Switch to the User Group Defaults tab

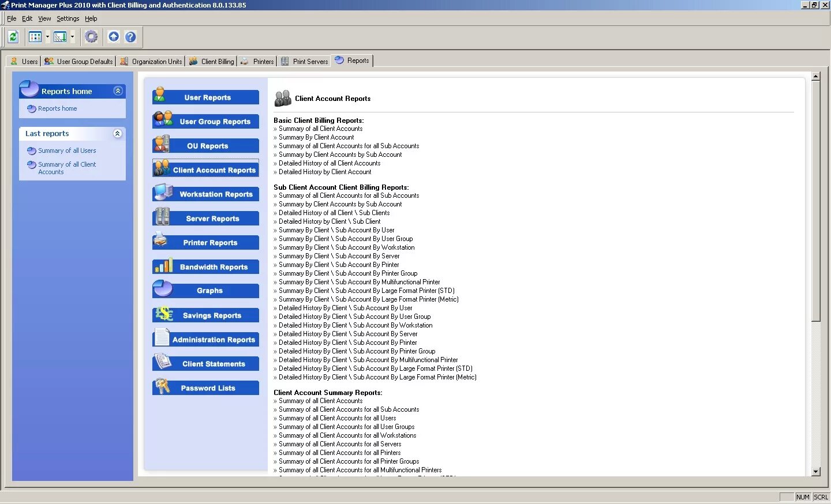(x=78, y=61)
